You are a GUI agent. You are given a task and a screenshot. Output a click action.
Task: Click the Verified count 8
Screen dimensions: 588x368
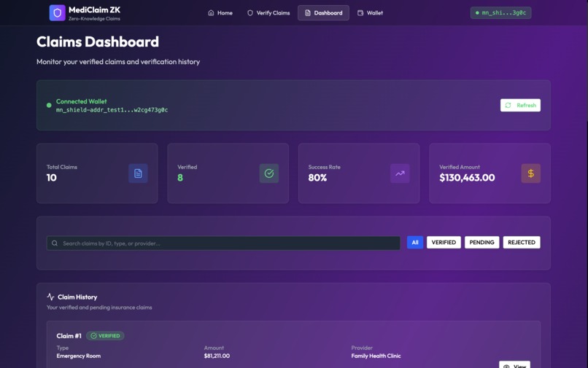180,178
